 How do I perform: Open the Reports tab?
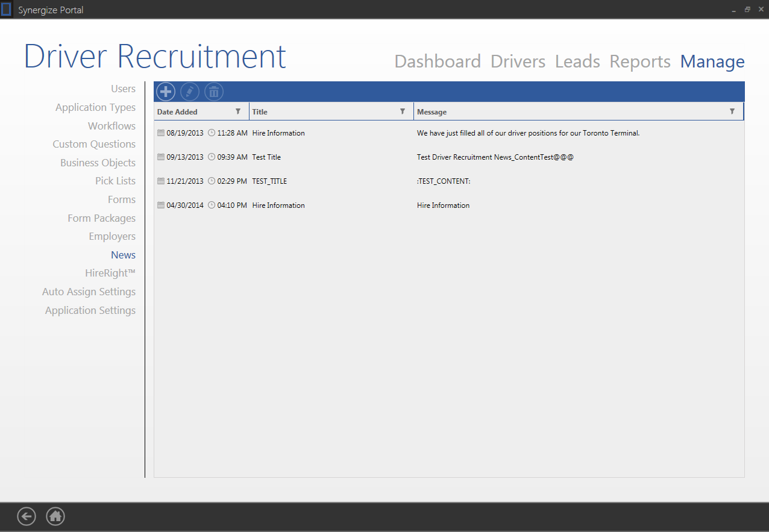pyautogui.click(x=640, y=61)
